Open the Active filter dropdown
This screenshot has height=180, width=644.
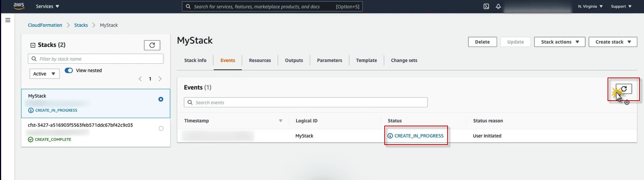(x=44, y=74)
